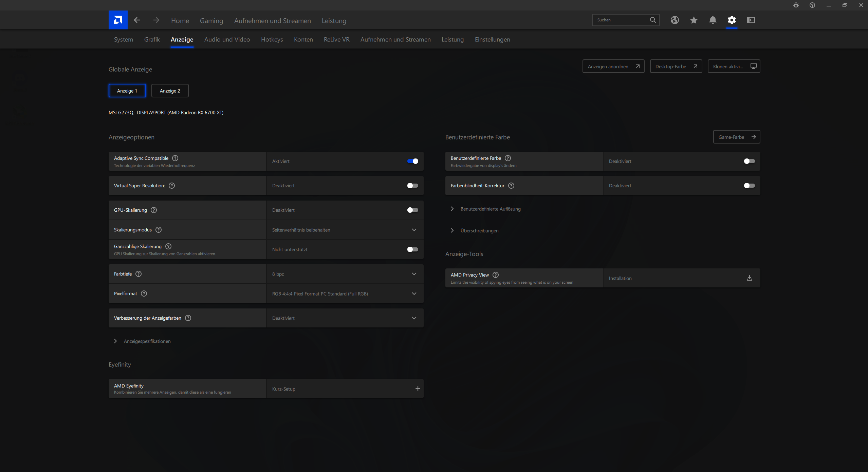Viewport: 868px width, 472px height.
Task: Click the settings gear icon
Action: (x=732, y=20)
